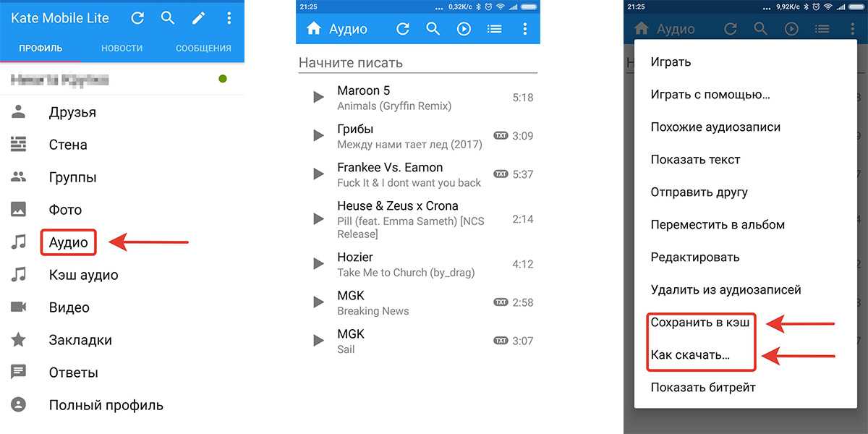Choose Играть с помощью… option
Screen dimensions: 868x434
pos(710,94)
